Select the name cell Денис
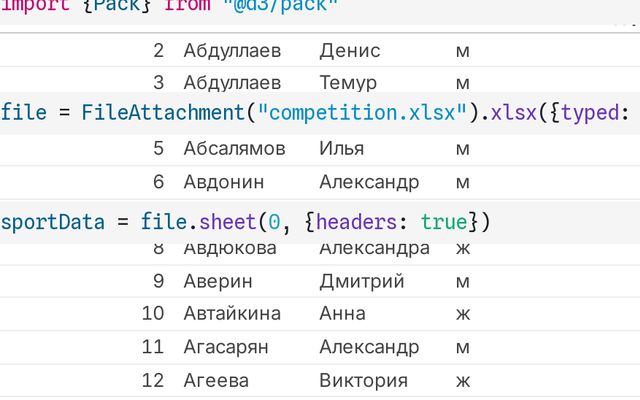This screenshot has height=400, width=640. pos(350,51)
